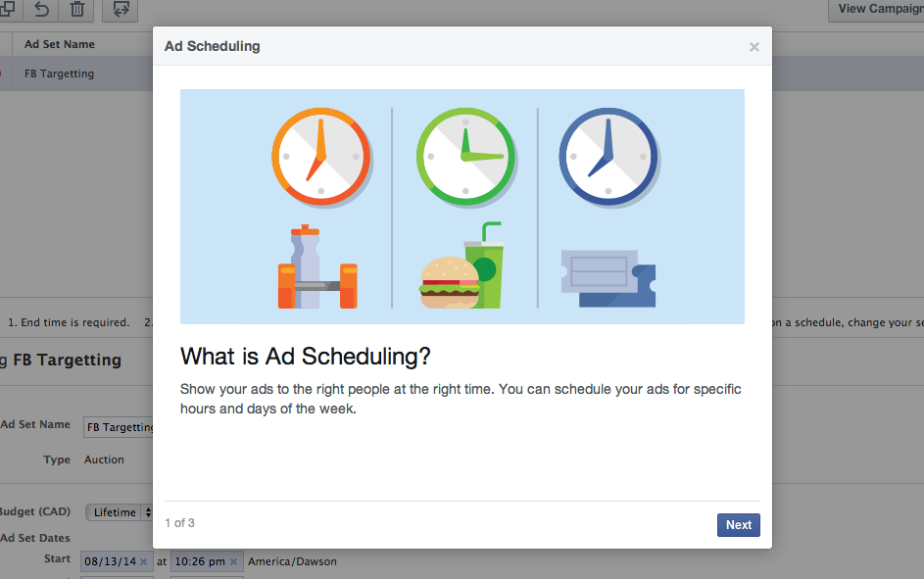
Task: Select the FB Targetting ad set row
Action: pyautogui.click(x=60, y=73)
